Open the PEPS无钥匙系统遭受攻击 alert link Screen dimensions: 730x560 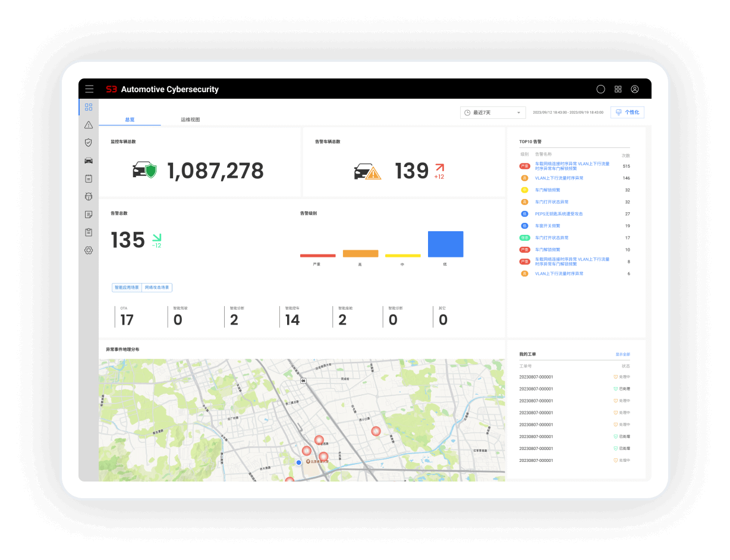click(x=559, y=214)
